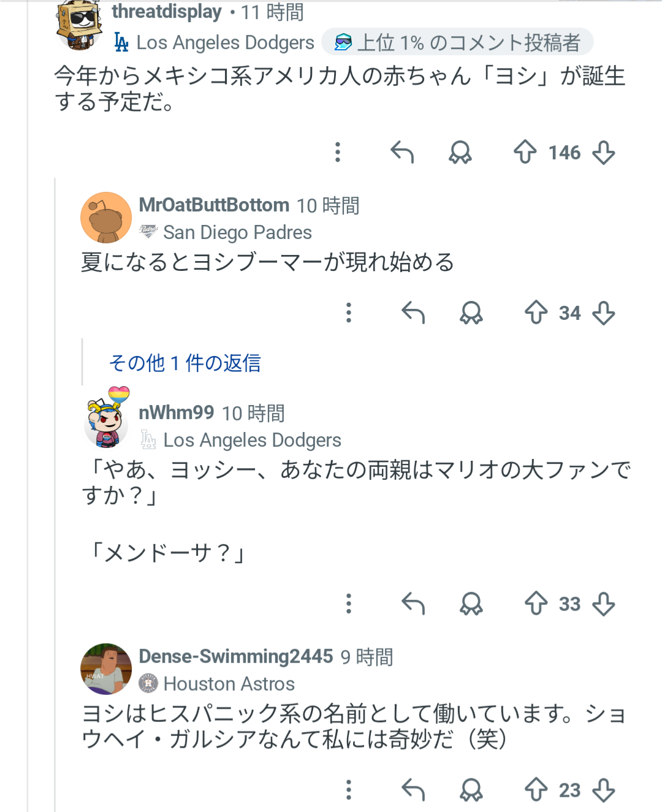Viewport: 662px width, 812px height.
Task: Downvote Dense-Swimming2445's comment
Action: (x=604, y=790)
